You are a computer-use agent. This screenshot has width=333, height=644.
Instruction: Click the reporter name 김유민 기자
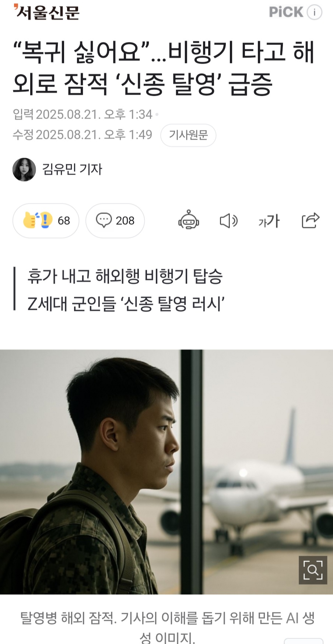coord(72,169)
